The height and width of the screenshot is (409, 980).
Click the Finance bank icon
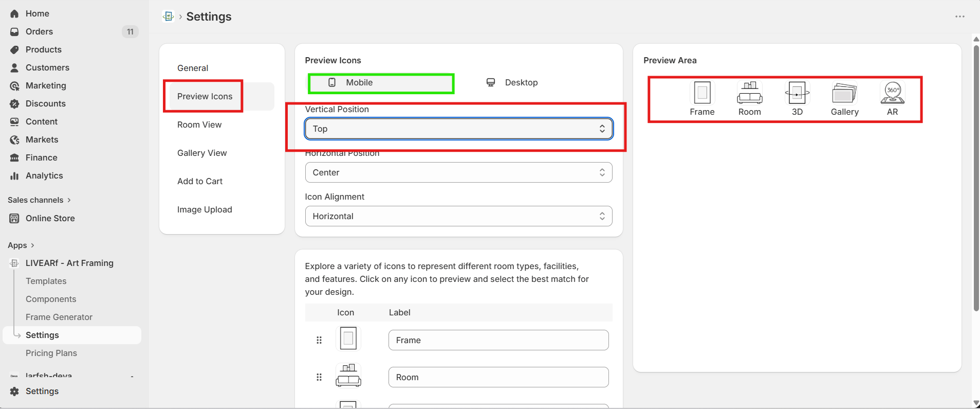tap(14, 158)
